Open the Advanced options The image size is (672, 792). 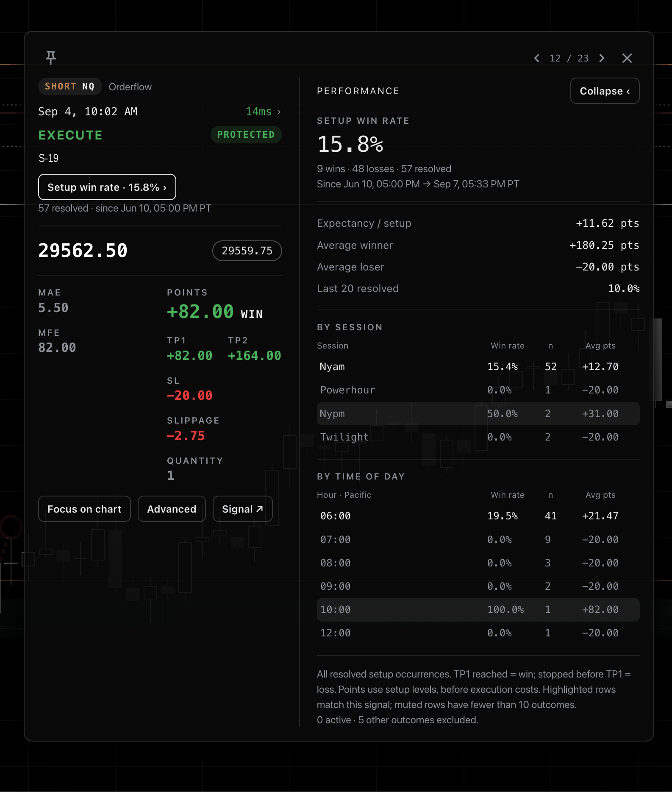(x=172, y=509)
